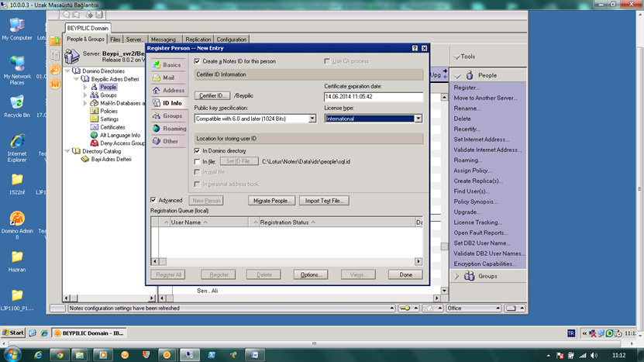Open the Mail section icon

click(x=157, y=78)
